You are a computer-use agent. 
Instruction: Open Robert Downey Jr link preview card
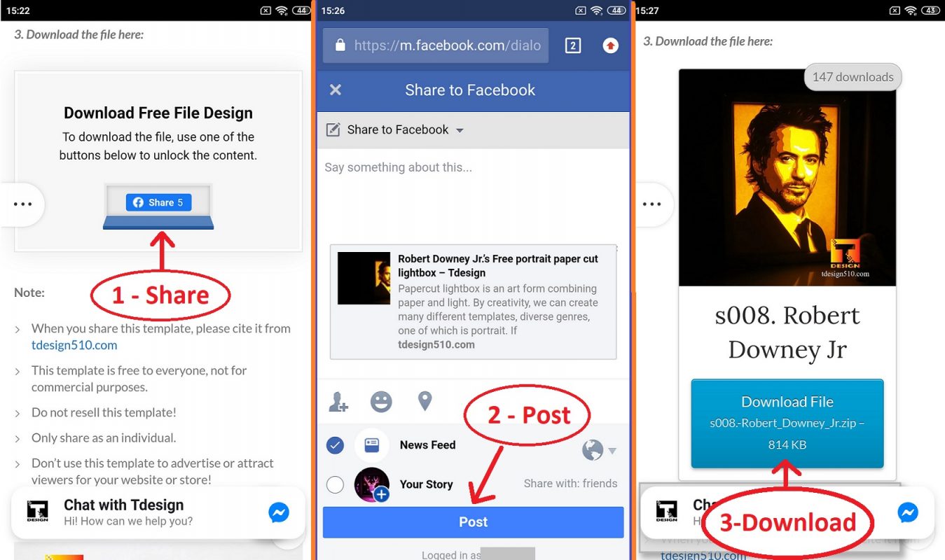(x=474, y=302)
